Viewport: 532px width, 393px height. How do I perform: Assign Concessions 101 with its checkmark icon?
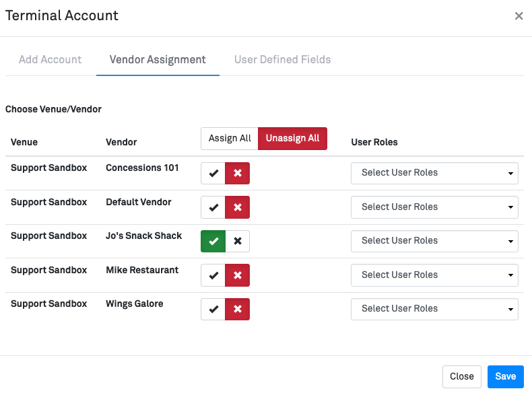pyautogui.click(x=213, y=173)
